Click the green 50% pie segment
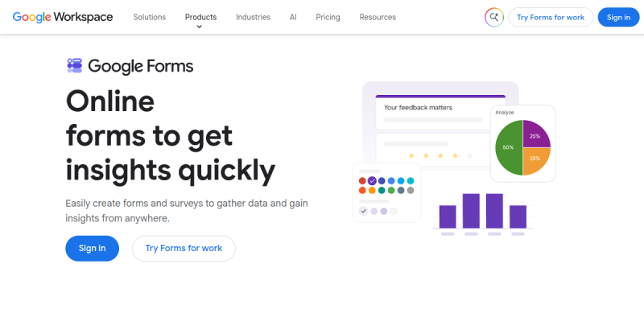This screenshot has height=322, width=644. coord(509,147)
